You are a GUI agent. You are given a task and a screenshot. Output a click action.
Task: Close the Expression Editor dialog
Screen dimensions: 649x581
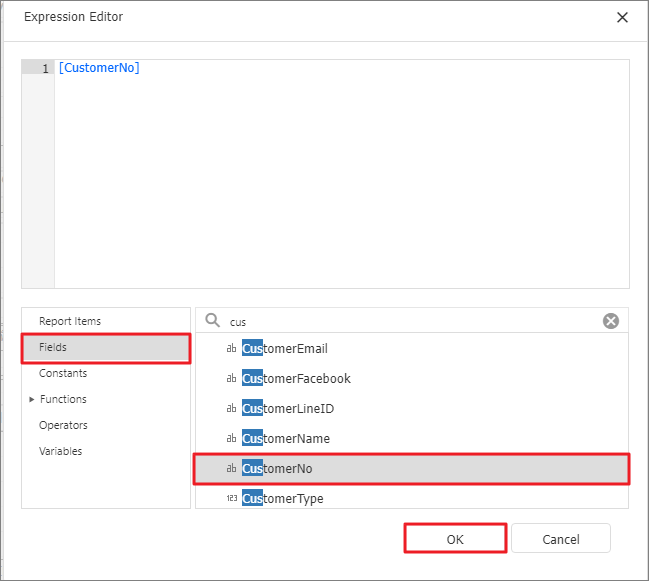(x=622, y=17)
